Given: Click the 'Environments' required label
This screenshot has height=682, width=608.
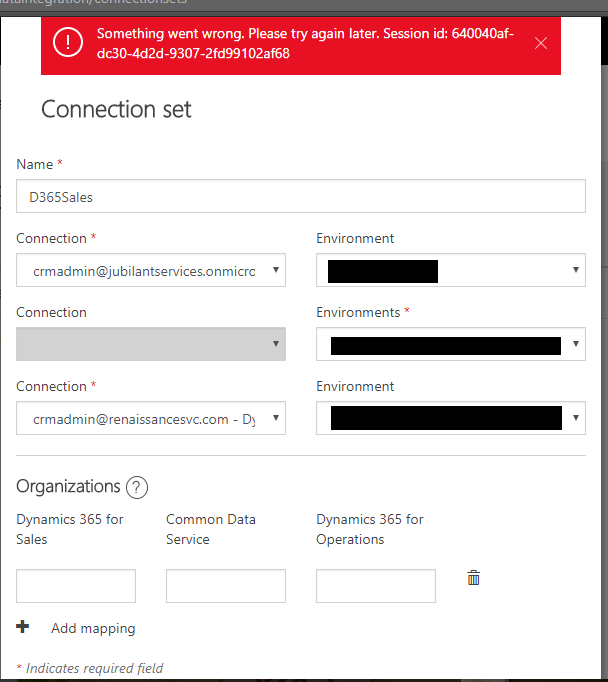Looking at the screenshot, I should (x=358, y=312).
